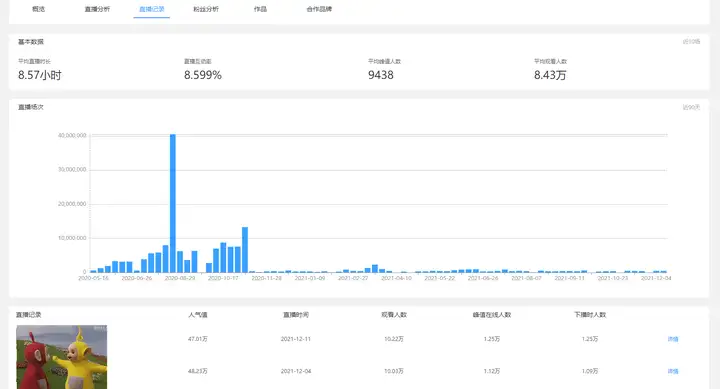Image resolution: width=720 pixels, height=389 pixels.
Task: Click the 详情 link for 2021-12-11
Action: [673, 339]
